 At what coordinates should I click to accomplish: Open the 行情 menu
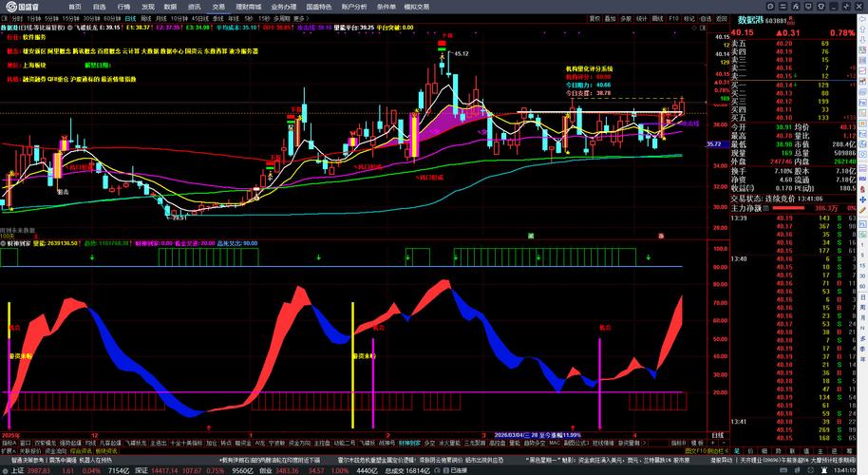pyautogui.click(x=123, y=7)
